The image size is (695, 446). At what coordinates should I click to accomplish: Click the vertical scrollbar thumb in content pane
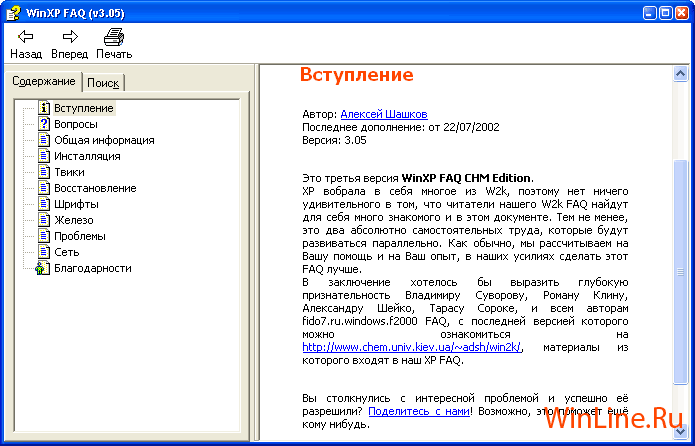tap(680, 271)
